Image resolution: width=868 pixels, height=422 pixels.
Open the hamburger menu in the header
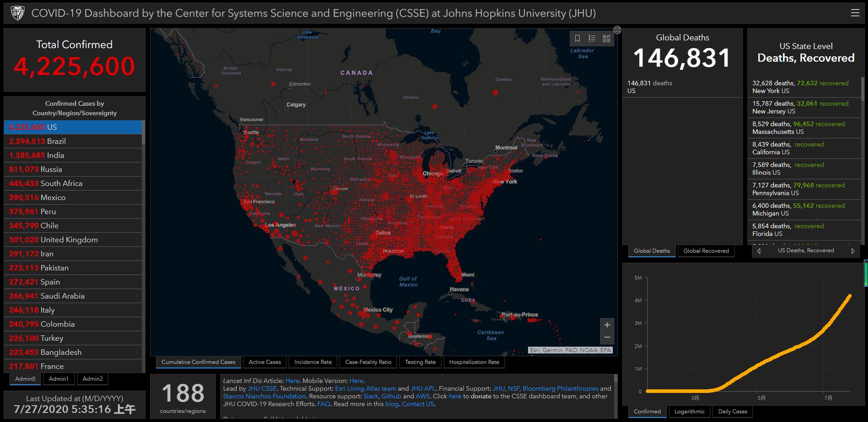(x=855, y=13)
